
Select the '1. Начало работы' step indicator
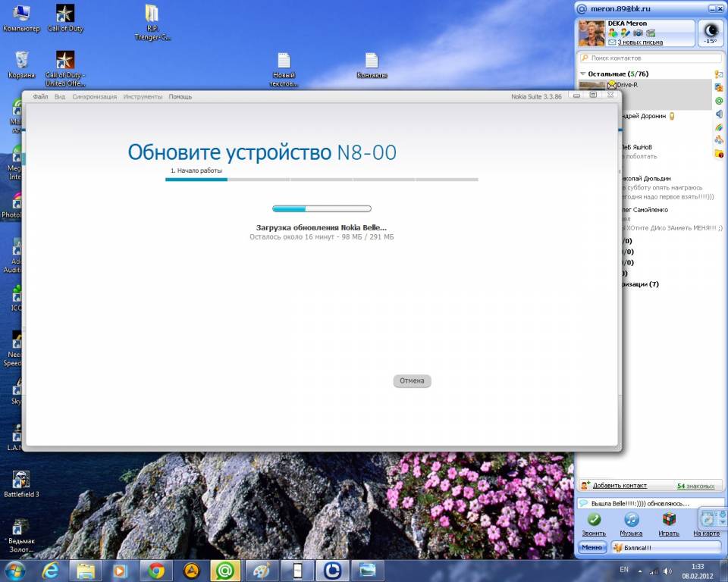[x=196, y=171]
